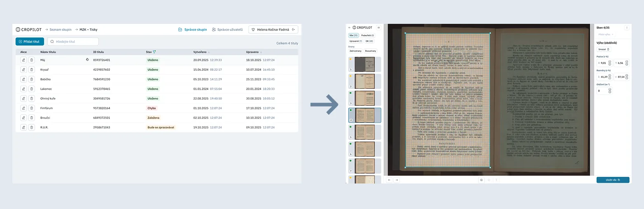Sort by Upraveno column arrow

(261, 52)
